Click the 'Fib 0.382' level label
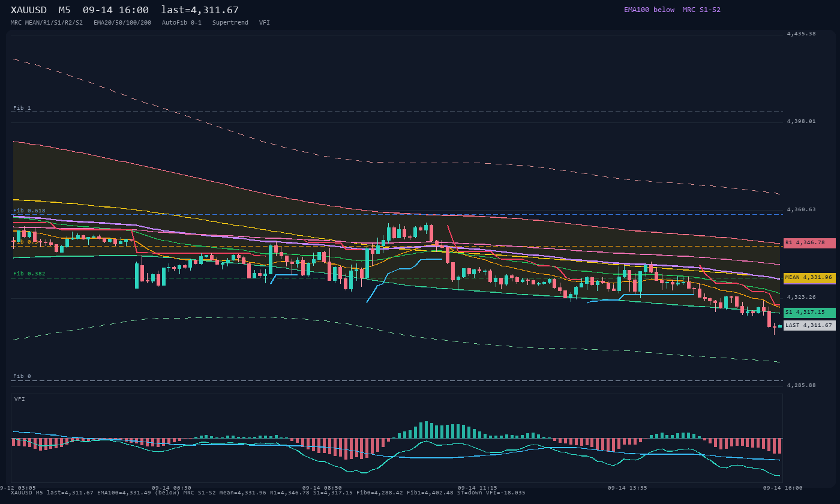Image resolution: width=840 pixels, height=504 pixels. (x=29, y=274)
